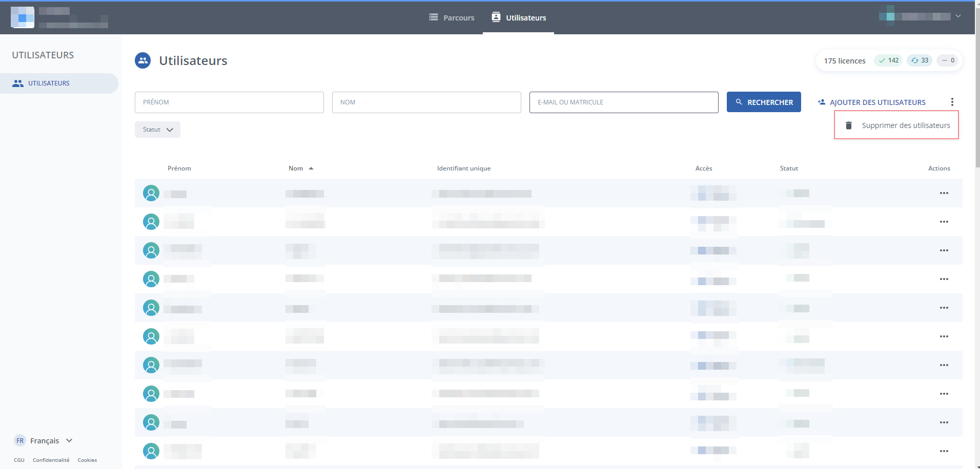Click the Prénom search input field

pos(229,102)
